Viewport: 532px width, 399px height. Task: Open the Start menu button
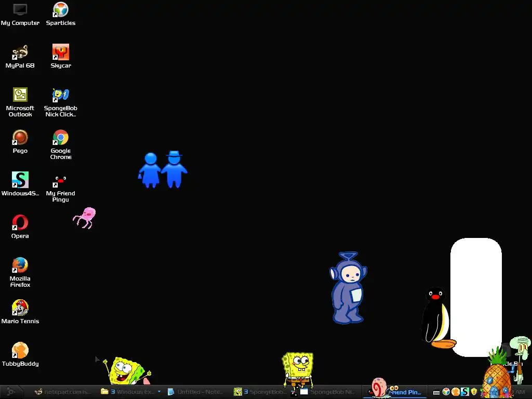[11, 392]
